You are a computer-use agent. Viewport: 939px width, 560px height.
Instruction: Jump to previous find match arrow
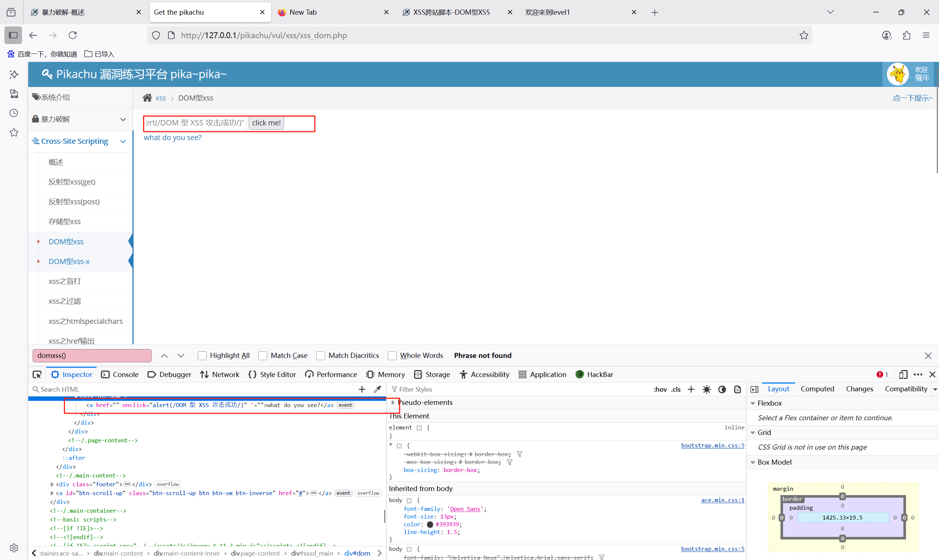164,355
